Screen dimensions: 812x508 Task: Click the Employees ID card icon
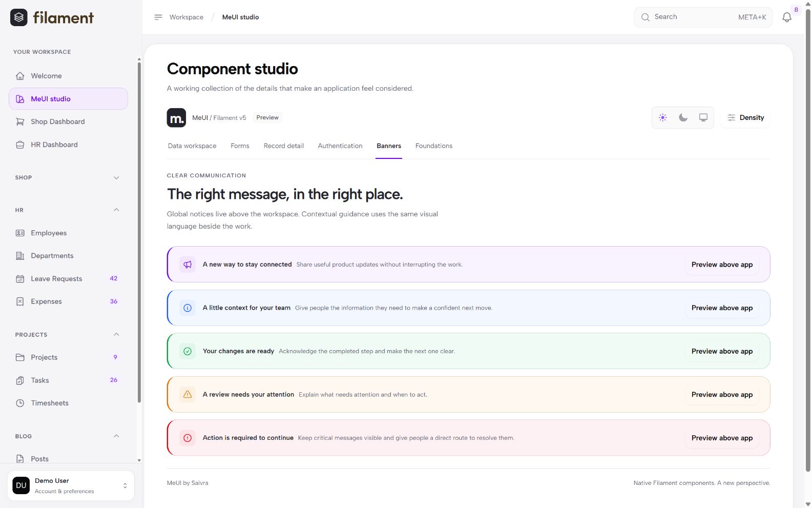click(x=20, y=233)
